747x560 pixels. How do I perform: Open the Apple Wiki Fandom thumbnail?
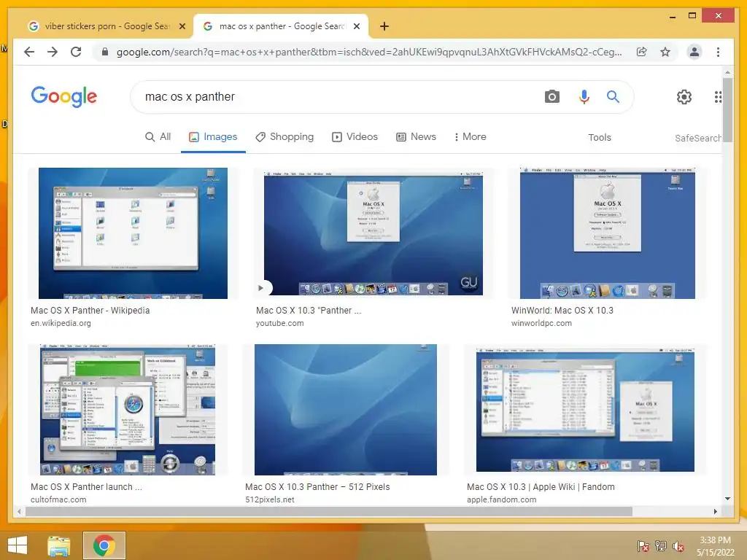[x=585, y=410]
